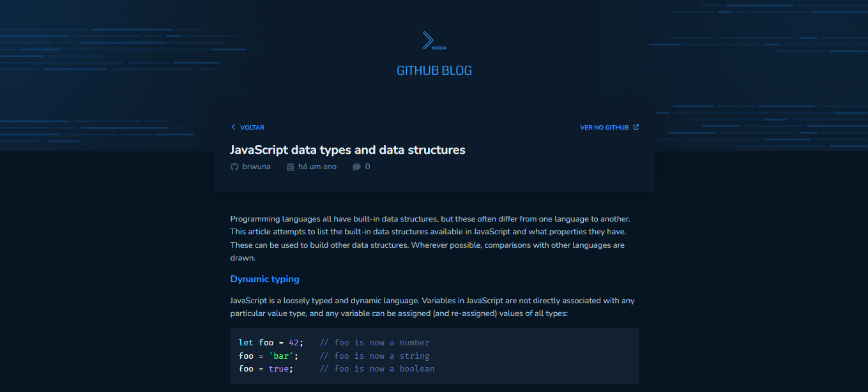Click the paragraph starting 'Programming languages all'
Image resolution: width=868 pixels, height=392 pixels.
coord(431,238)
